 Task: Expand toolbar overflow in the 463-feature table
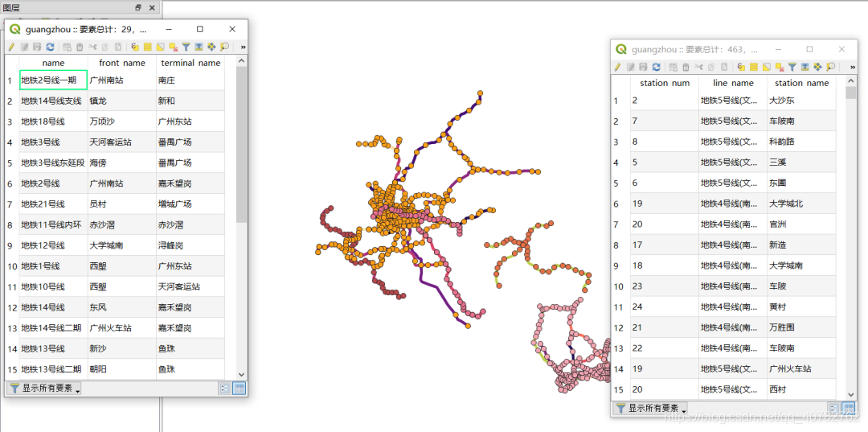click(x=853, y=67)
